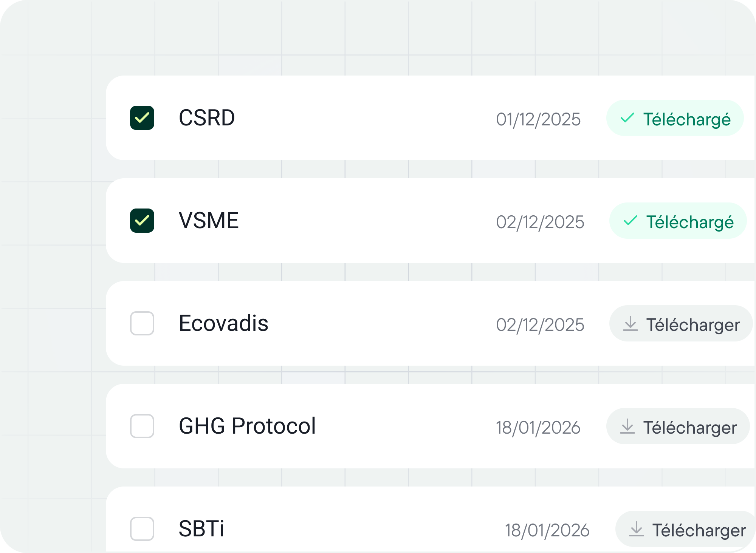The width and height of the screenshot is (756, 553).
Task: Tick the Ecovadis checkbox
Action: (142, 323)
